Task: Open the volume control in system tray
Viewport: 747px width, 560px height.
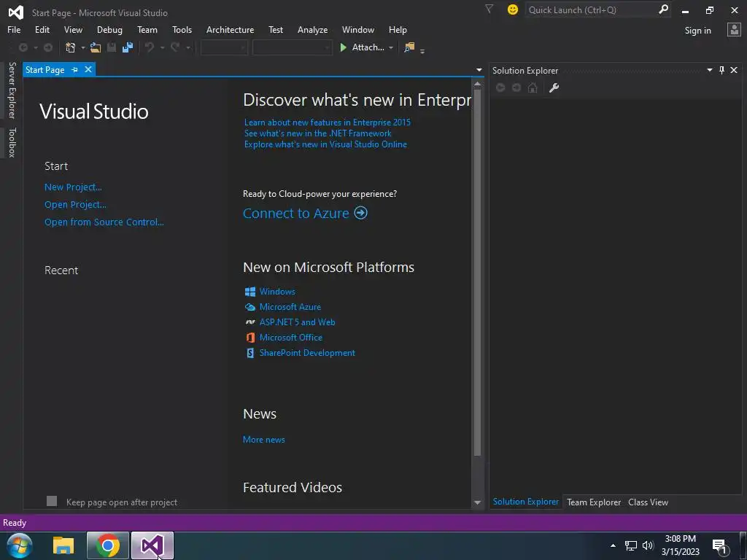Action: 648,545
